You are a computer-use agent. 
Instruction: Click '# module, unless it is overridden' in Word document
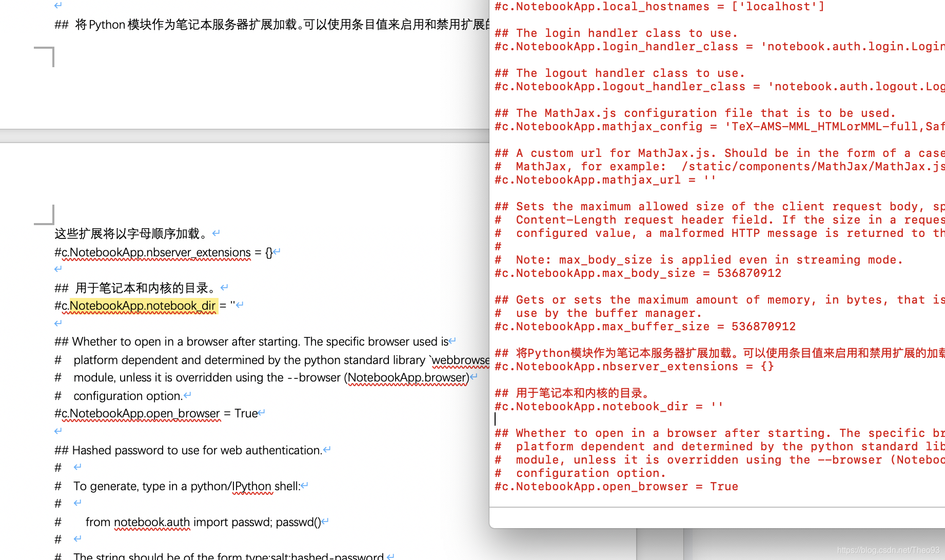(262, 378)
